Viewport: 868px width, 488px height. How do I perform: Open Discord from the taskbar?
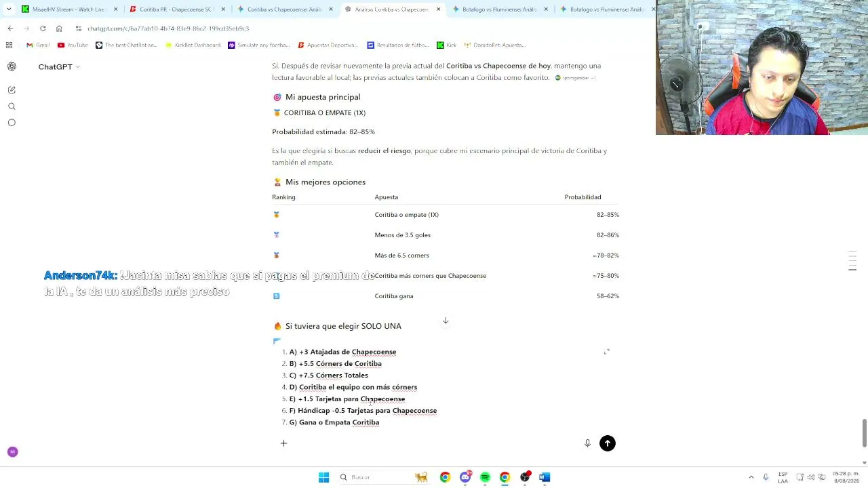tap(465, 477)
